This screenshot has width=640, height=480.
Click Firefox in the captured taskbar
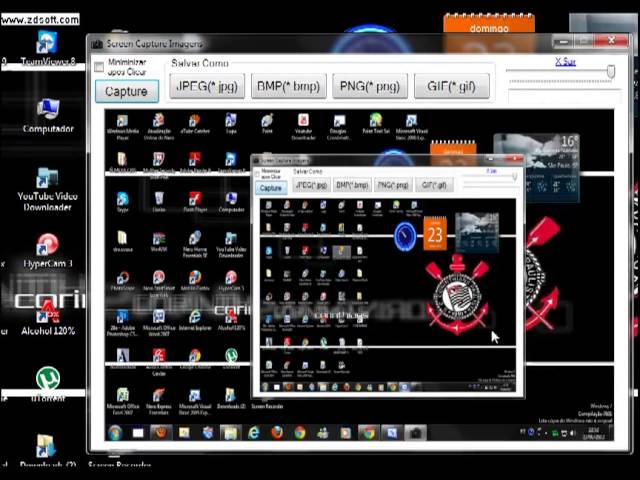coord(277,433)
